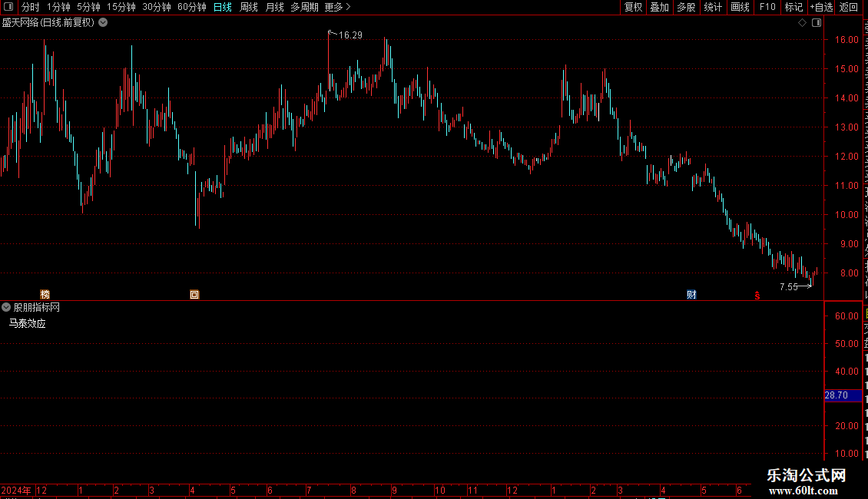Screen dimensions: 868x499
Task: Select the 5分钟 period
Action: 88,7
